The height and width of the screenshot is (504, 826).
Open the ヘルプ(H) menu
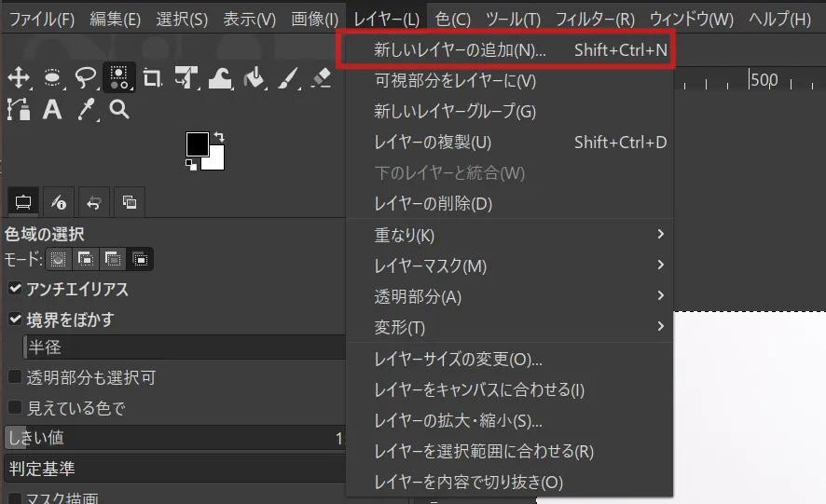[779, 20]
